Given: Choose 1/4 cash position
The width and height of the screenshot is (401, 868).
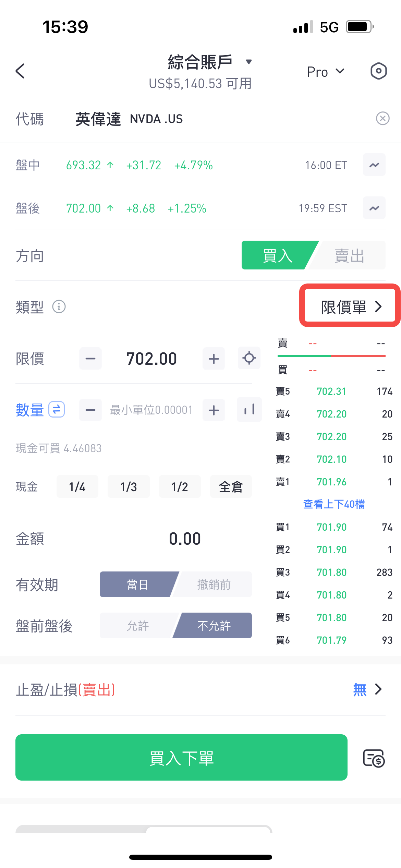Looking at the screenshot, I should pos(77,486).
